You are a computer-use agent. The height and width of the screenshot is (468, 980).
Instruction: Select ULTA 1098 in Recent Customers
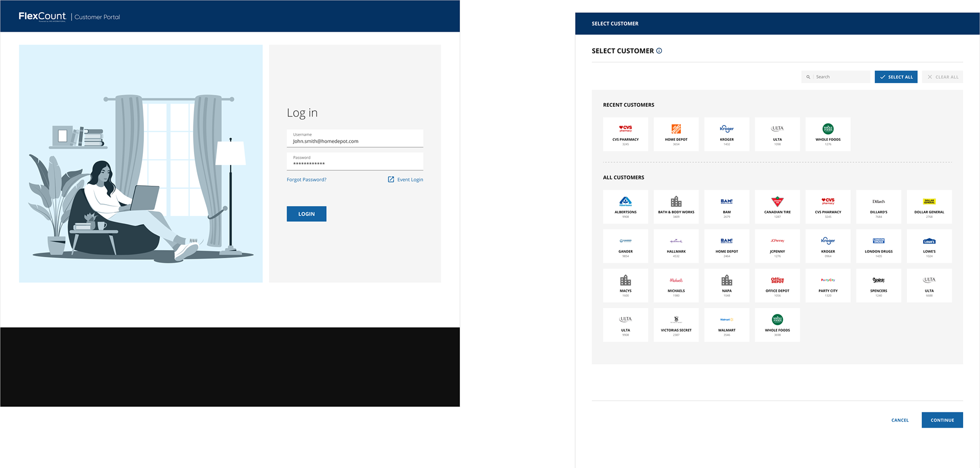[x=777, y=134]
